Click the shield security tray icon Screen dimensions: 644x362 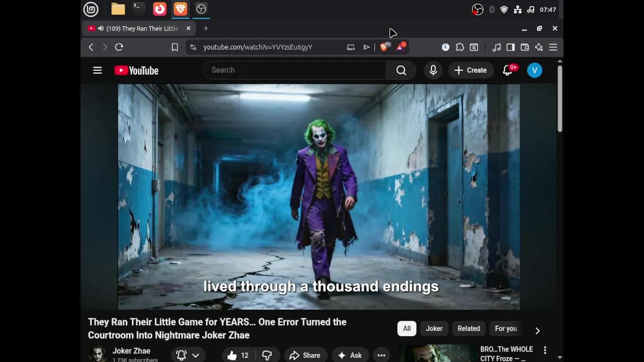point(504,10)
